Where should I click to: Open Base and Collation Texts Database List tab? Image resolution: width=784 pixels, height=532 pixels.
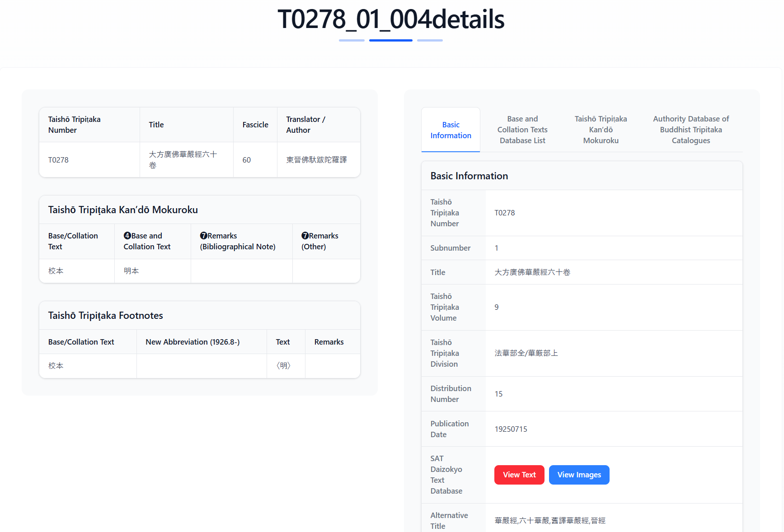[522, 130]
